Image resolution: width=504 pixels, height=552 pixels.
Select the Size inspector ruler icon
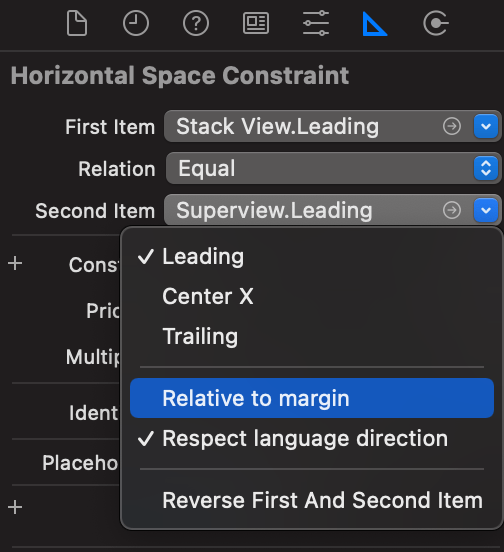[x=374, y=24]
